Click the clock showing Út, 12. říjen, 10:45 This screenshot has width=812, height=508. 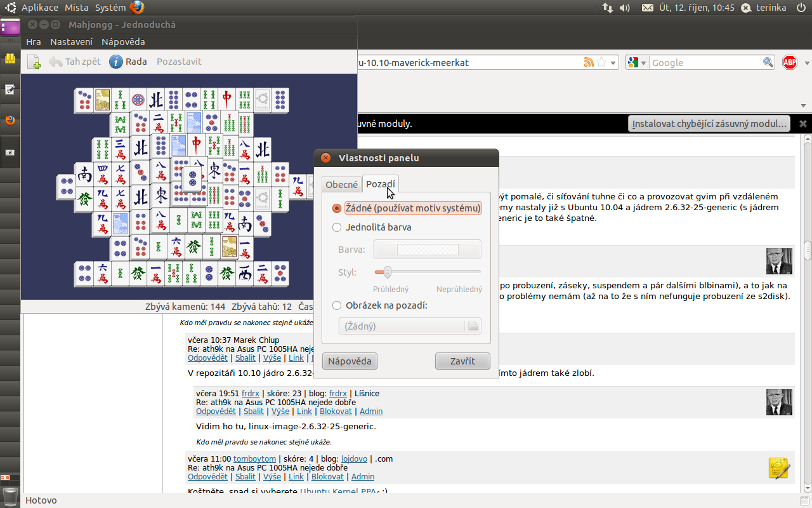tap(697, 8)
